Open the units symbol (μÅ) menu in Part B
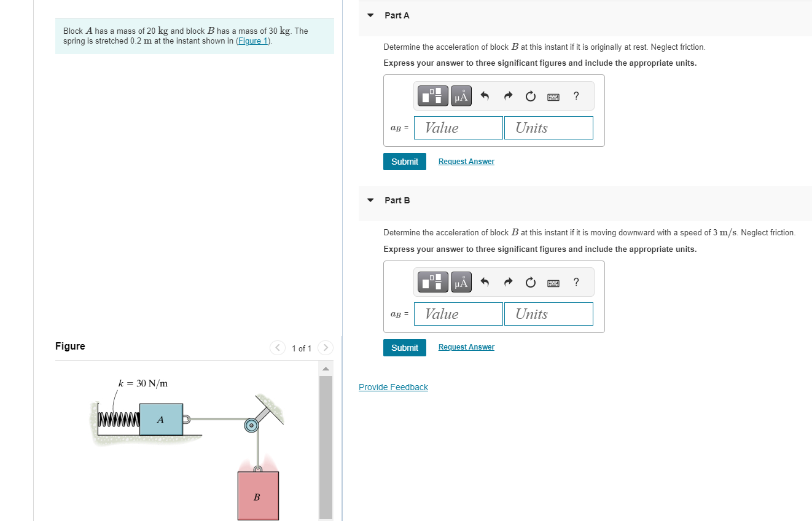 coord(461,282)
